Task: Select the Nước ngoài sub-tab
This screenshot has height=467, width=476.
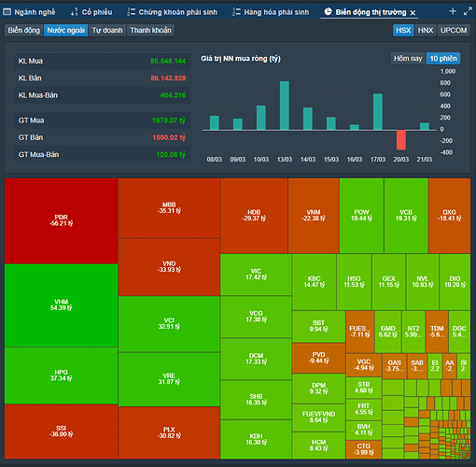Action: [x=65, y=30]
